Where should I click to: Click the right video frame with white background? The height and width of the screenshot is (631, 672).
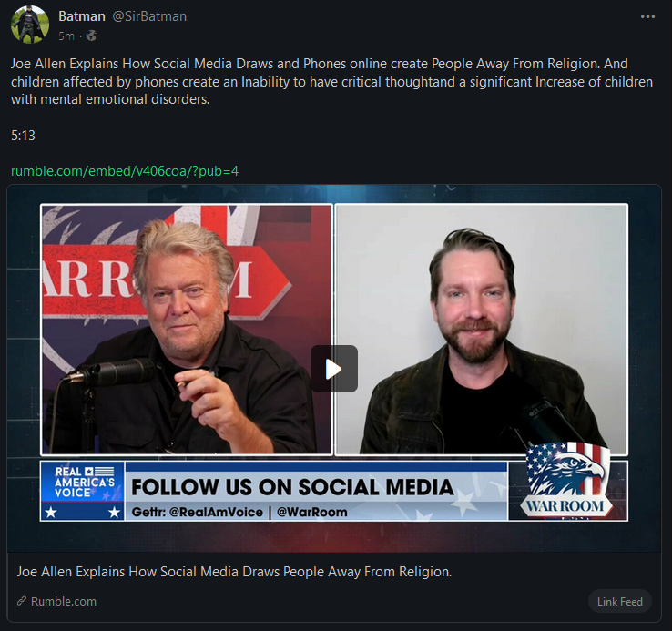pos(482,330)
